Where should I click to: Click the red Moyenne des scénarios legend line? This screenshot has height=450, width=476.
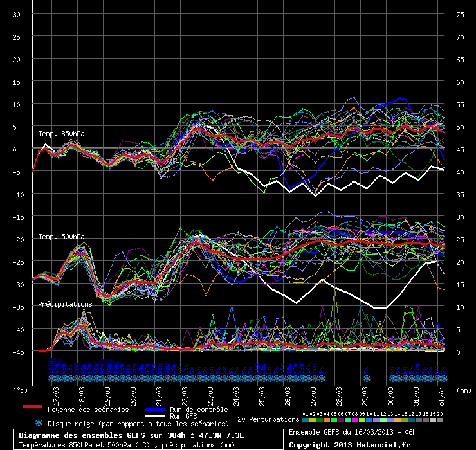pos(32,407)
